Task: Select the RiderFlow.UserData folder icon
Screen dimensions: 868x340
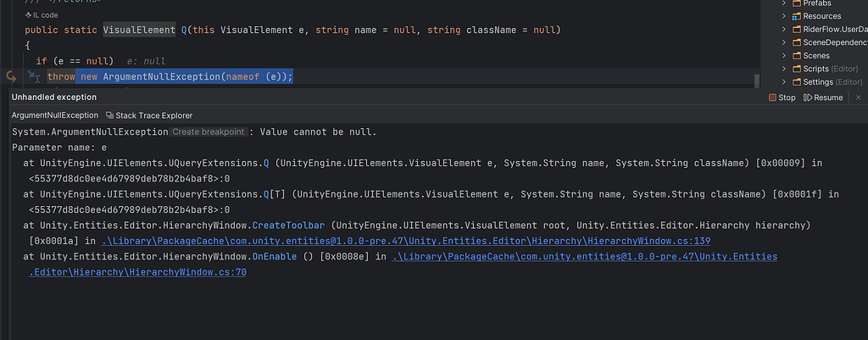Action: pos(796,29)
